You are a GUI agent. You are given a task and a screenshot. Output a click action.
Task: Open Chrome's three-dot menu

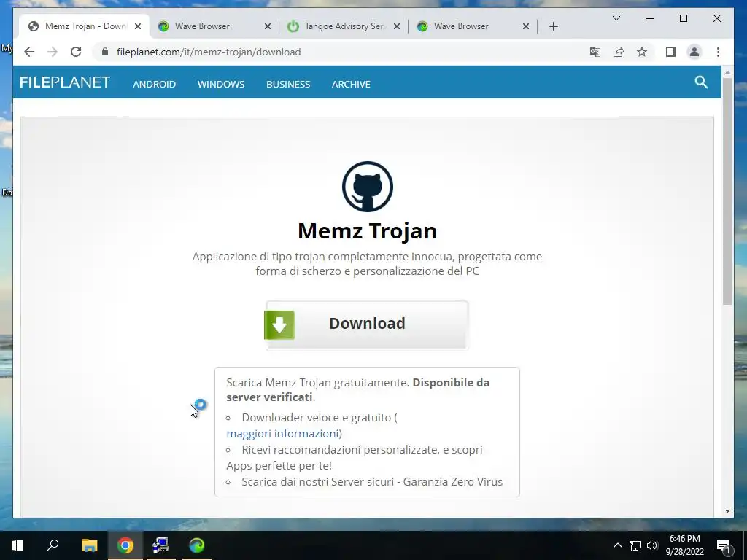718,52
